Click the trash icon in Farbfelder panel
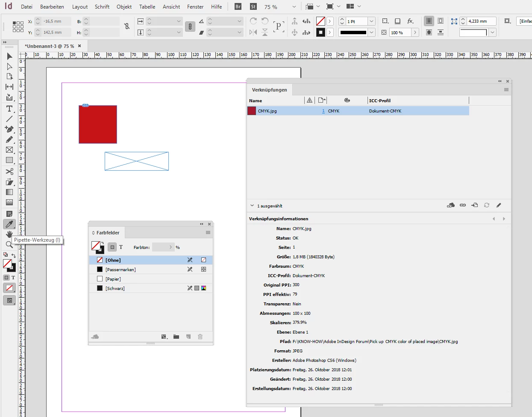Image resolution: width=532 pixels, height=417 pixels. coord(200,337)
